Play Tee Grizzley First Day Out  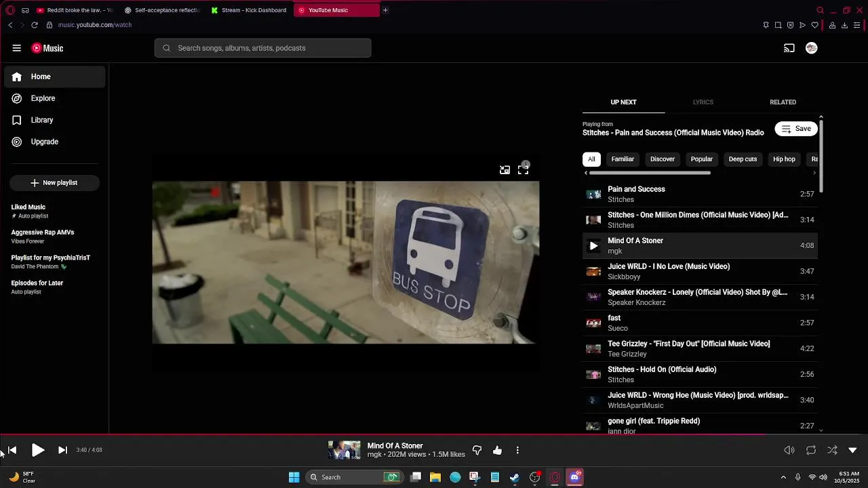click(x=700, y=348)
